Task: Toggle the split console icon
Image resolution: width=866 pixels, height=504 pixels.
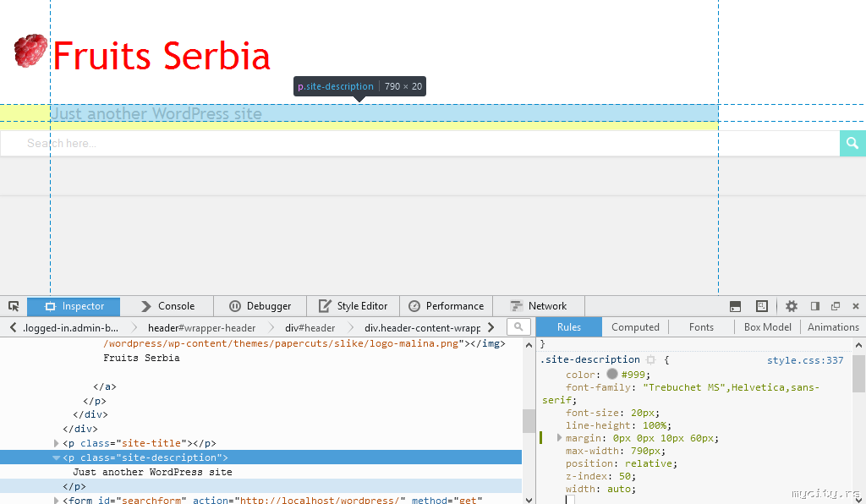Action: [x=735, y=306]
